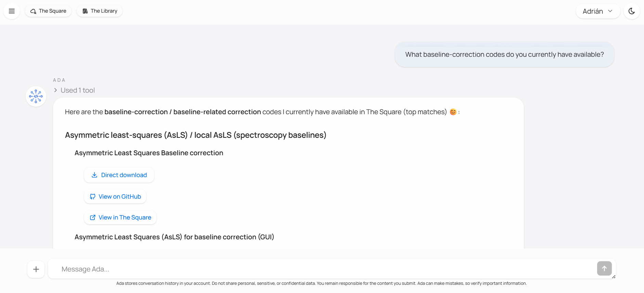Expand the 'Used 1 tool' details
The width and height of the screenshot is (644, 293).
(x=74, y=90)
